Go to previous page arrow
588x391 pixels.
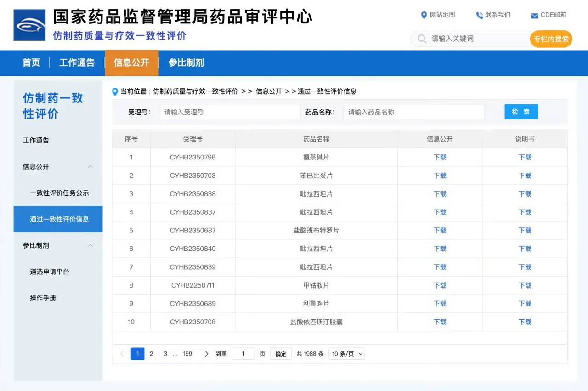(x=122, y=354)
